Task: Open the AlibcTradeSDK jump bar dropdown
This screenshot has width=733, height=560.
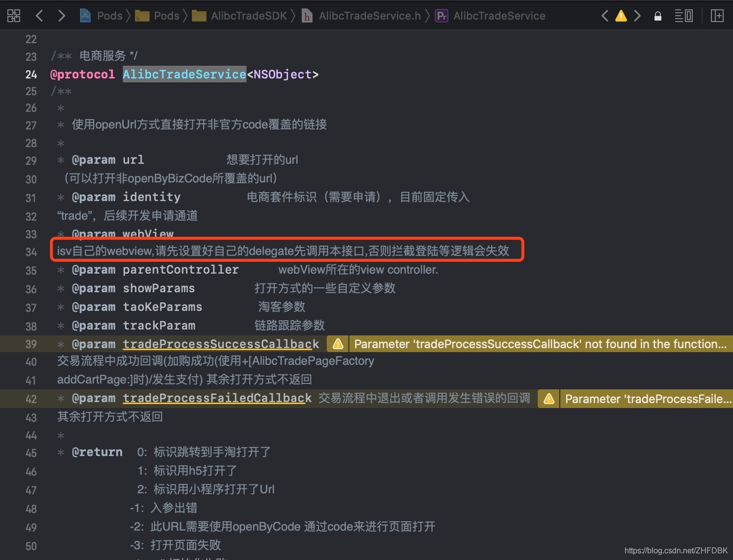Action: coord(248,15)
